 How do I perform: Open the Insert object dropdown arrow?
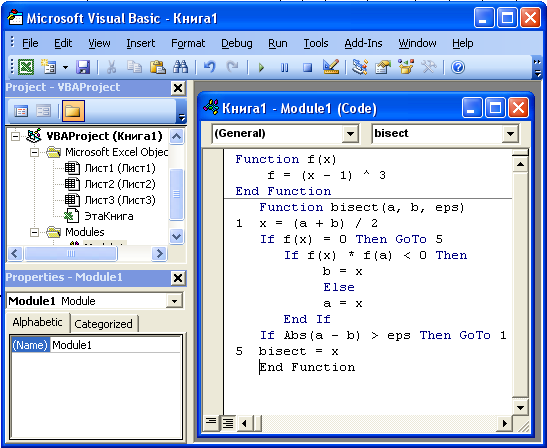click(x=65, y=67)
